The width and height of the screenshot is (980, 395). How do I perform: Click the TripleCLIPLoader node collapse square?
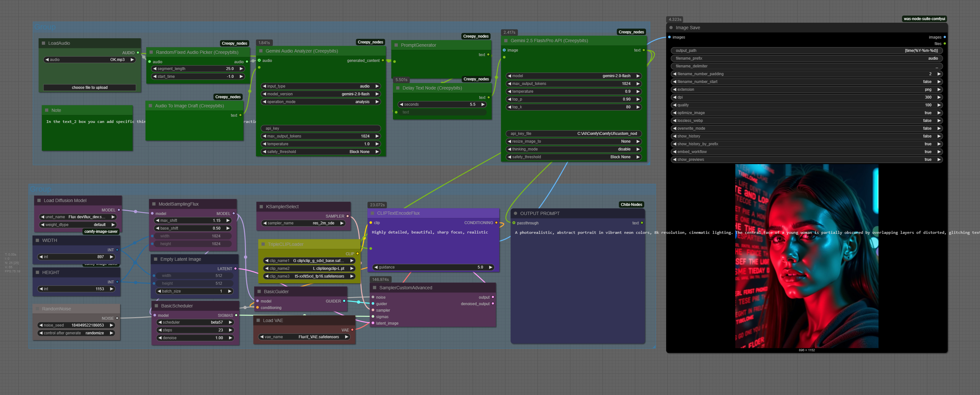[263, 245]
